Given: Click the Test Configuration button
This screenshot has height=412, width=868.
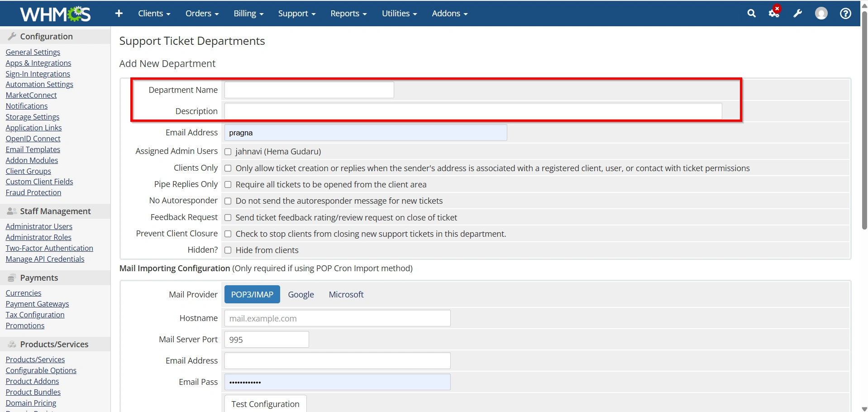Looking at the screenshot, I should point(265,404).
